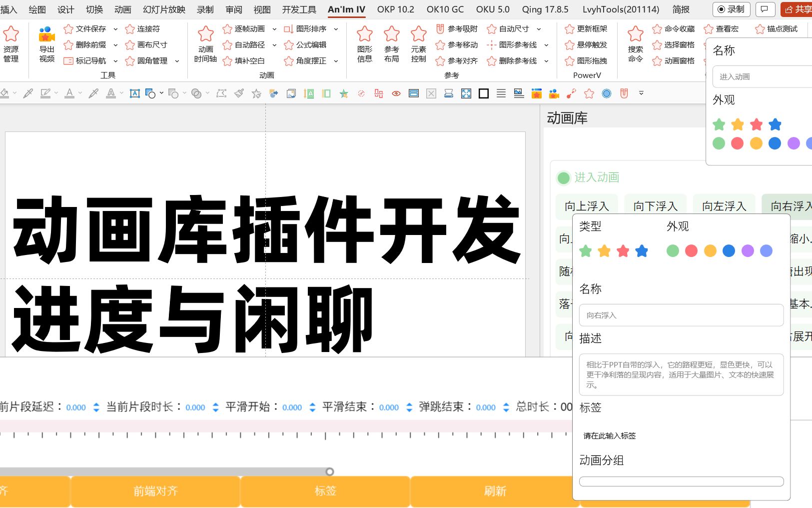Image resolution: width=812 pixels, height=508 pixels.
Task: Click the orange 刷新 button
Action: (x=495, y=491)
